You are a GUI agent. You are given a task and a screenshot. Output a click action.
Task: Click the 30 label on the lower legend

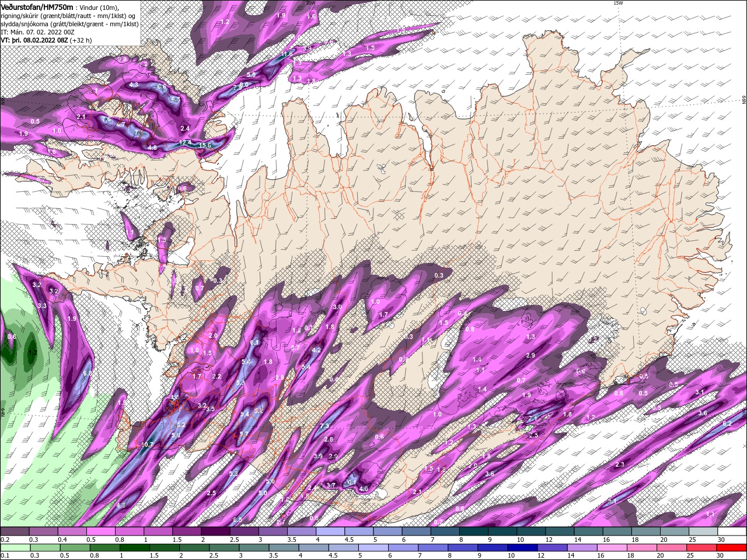(720, 555)
